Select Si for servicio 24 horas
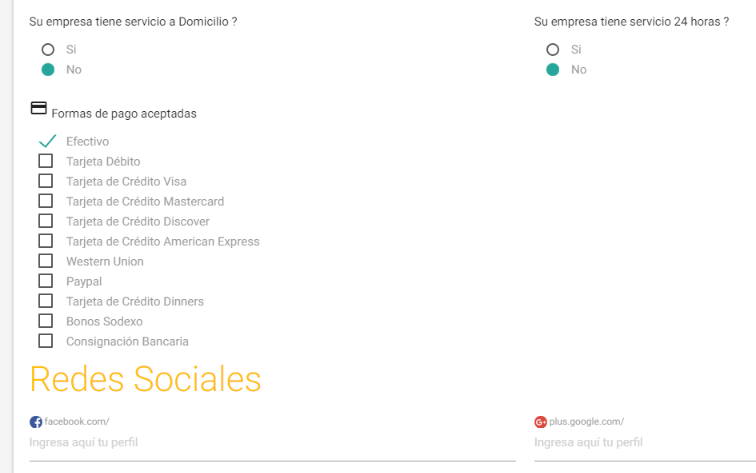The image size is (756, 473). [x=553, y=50]
